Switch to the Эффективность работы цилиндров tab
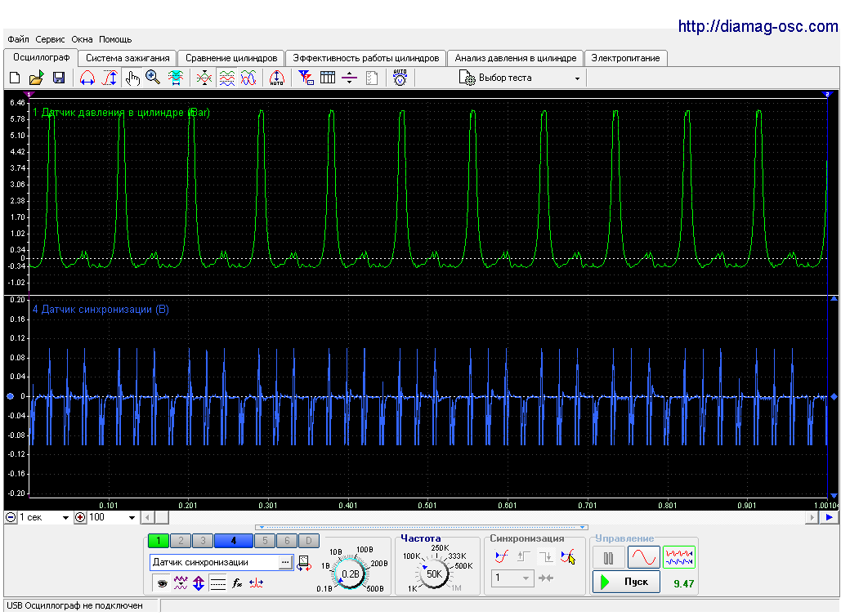This screenshot has width=850, height=616. pyautogui.click(x=366, y=58)
